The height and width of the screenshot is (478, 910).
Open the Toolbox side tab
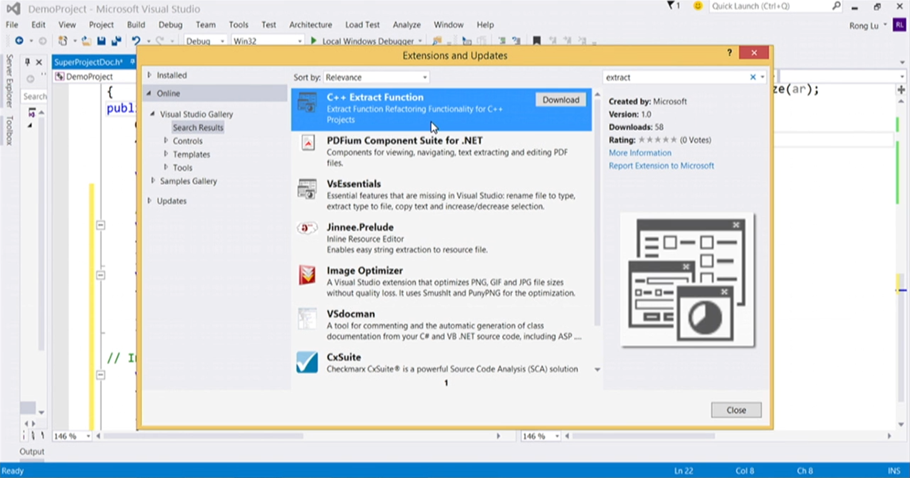[x=9, y=130]
